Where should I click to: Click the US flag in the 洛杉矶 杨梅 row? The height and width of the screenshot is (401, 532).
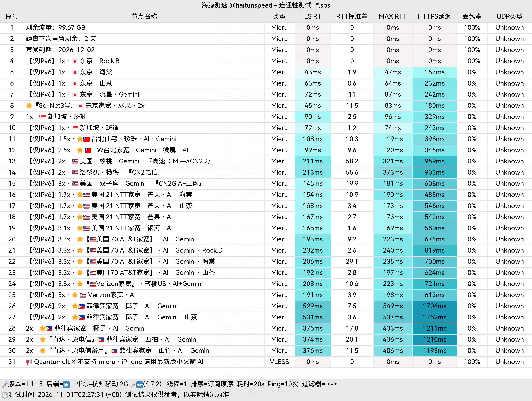coord(75,173)
